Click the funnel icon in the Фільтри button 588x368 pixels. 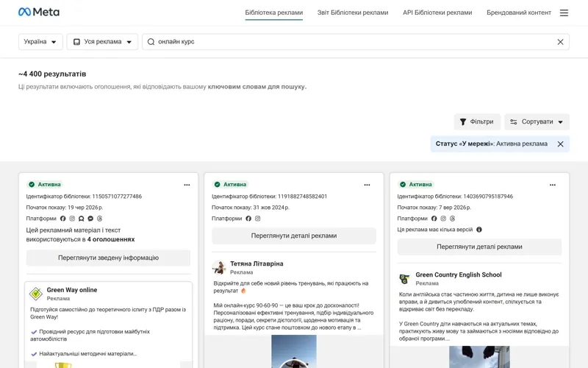(x=463, y=121)
